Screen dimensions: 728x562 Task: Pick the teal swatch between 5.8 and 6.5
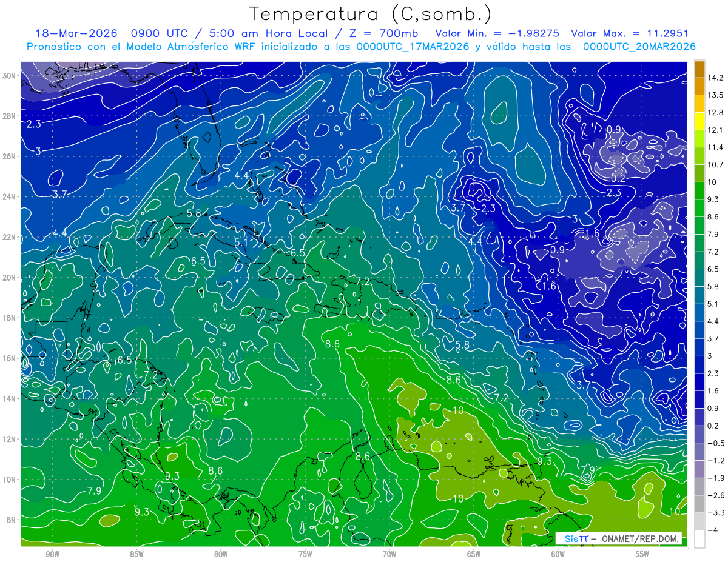(x=699, y=278)
